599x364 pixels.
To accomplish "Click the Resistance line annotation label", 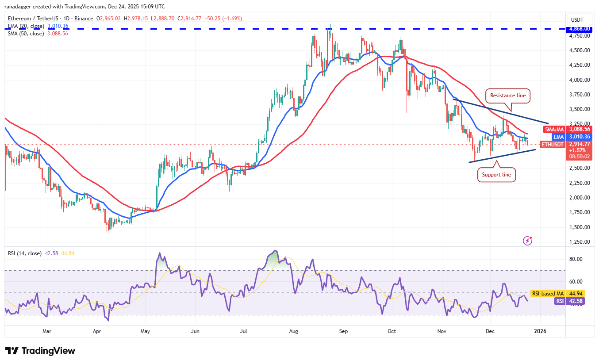I will click(507, 96).
